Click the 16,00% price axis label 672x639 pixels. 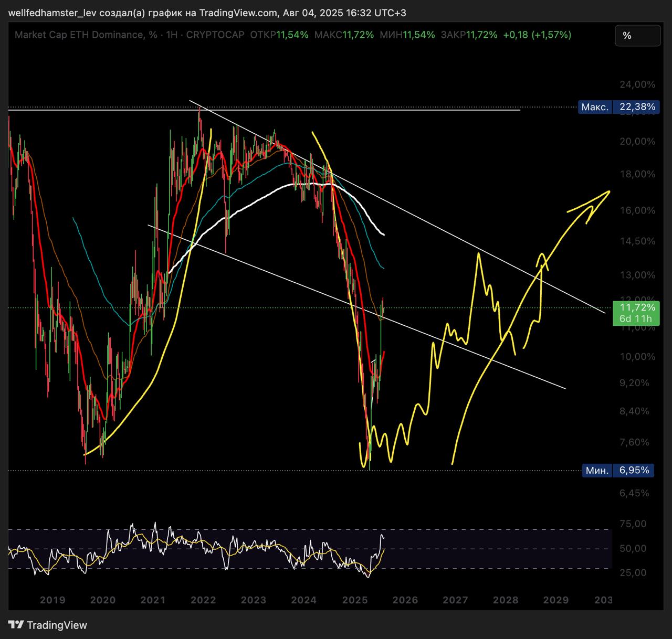tap(637, 211)
